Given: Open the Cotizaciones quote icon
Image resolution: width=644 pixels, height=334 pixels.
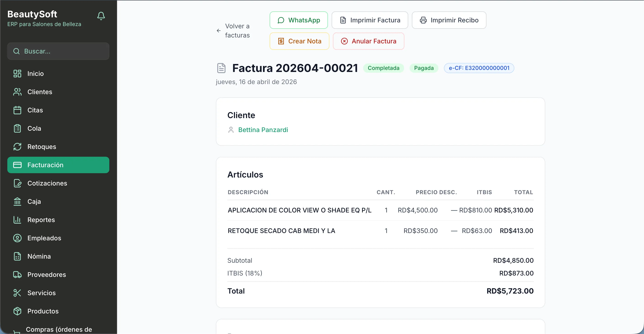Looking at the screenshot, I should click(x=17, y=183).
